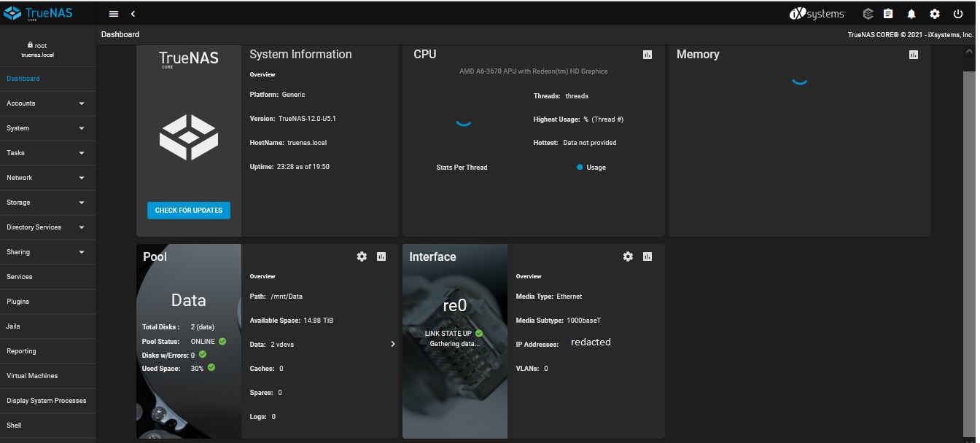
Task: Open Pool card reports chart icon
Action: (381, 256)
